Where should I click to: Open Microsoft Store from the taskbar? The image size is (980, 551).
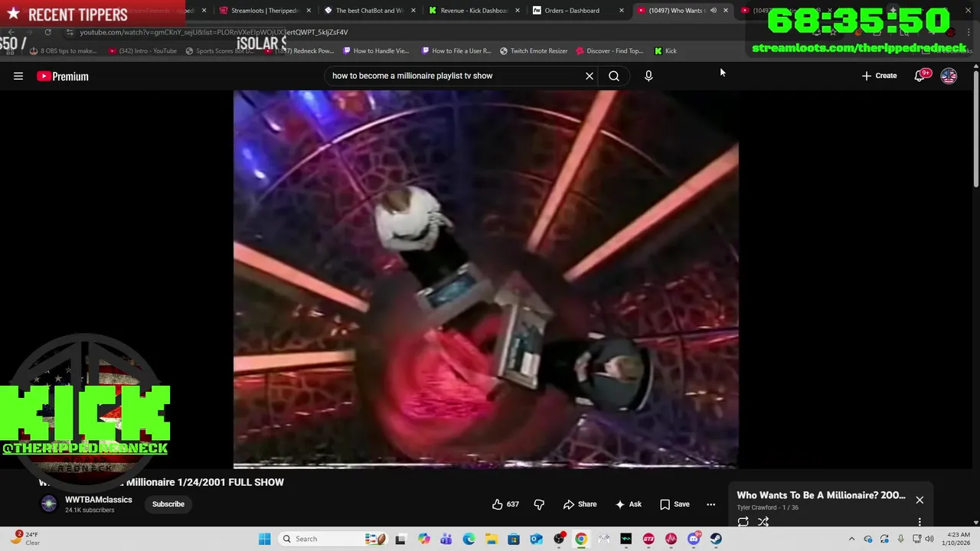pos(514,539)
